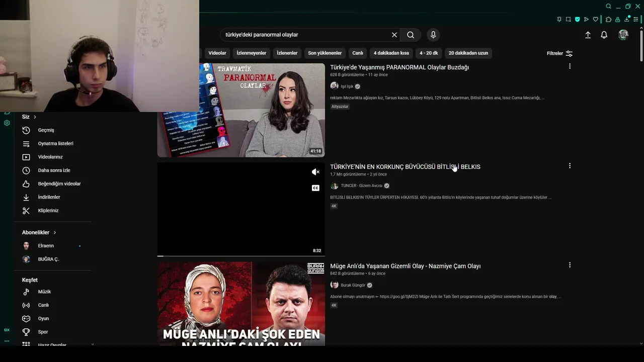Viewport: 644px width, 362px height.
Task: Click the browser heart bookmark icon
Action: [595, 19]
